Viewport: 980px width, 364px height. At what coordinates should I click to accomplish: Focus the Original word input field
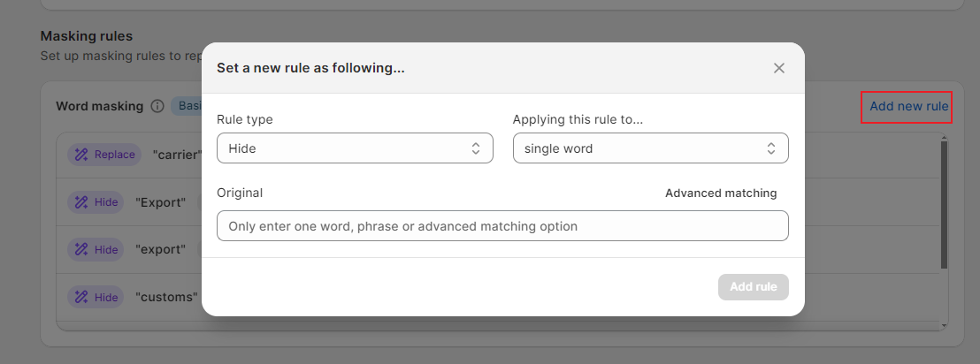[x=501, y=226]
